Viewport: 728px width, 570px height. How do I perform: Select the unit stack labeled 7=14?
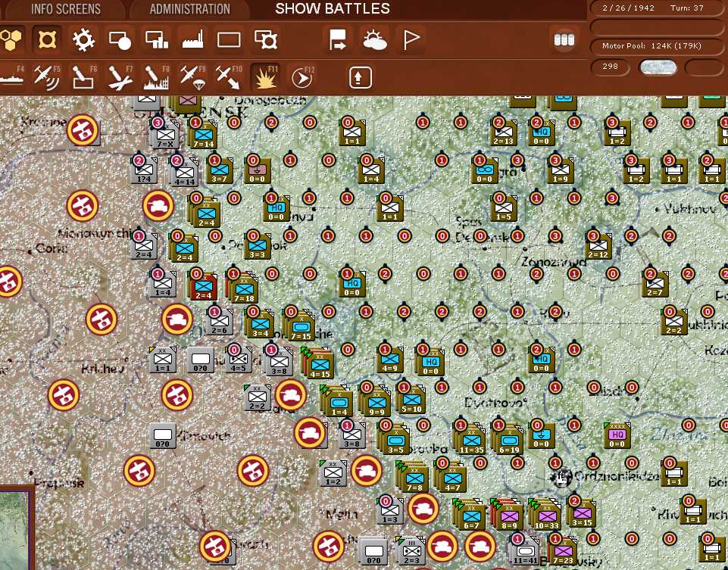[x=202, y=134]
